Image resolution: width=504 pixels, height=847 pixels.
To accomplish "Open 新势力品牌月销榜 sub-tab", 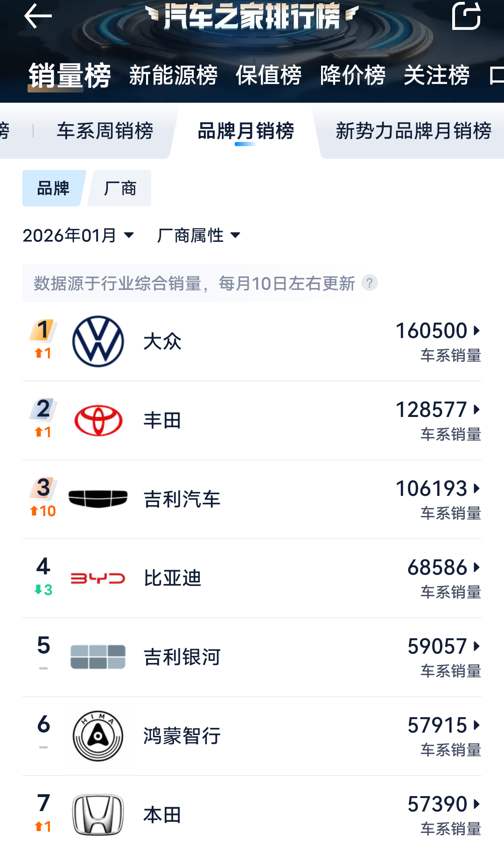I will pos(413,132).
